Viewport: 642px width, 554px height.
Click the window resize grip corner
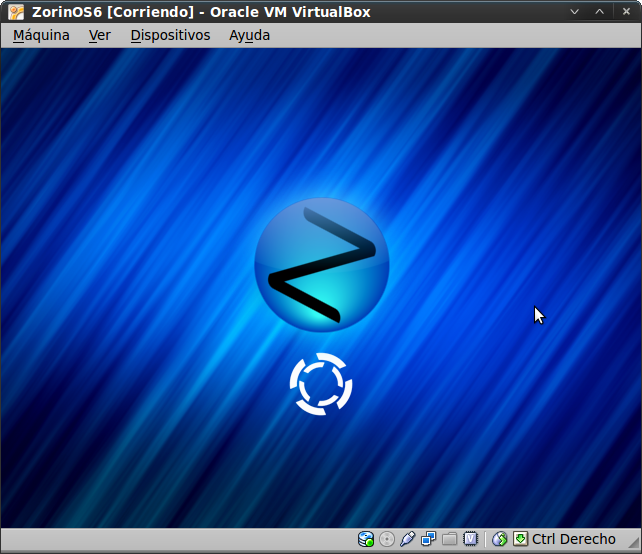tap(632, 545)
